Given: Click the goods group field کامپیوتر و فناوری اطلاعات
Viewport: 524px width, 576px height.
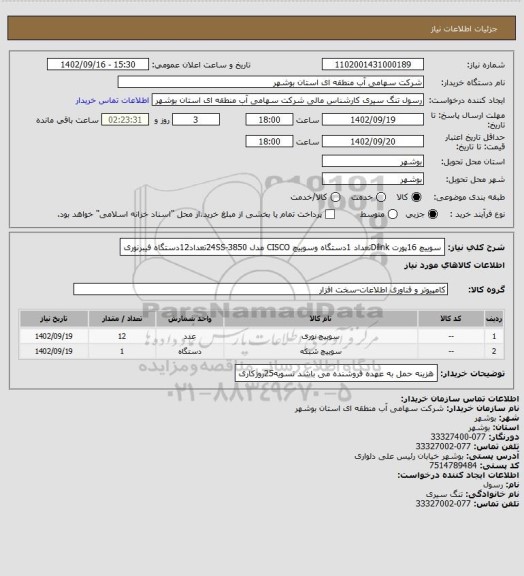Looking at the screenshot, I should click(261, 289).
